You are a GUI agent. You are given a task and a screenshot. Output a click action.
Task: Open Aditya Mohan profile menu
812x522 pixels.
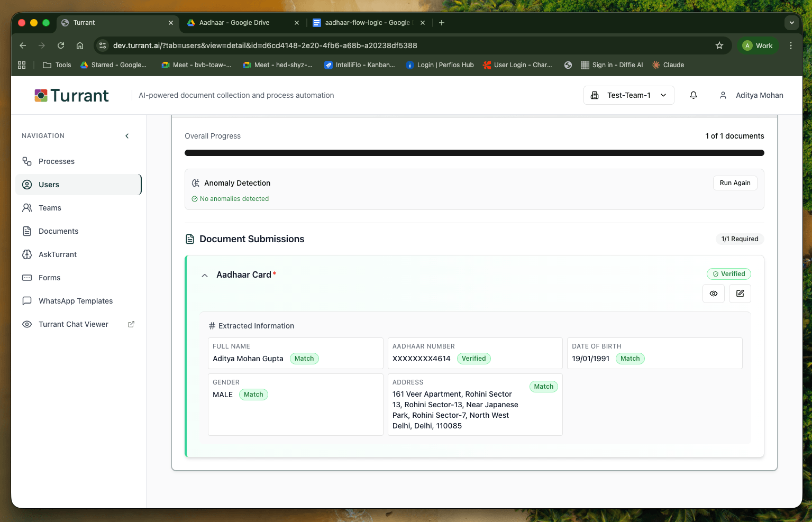[751, 95]
